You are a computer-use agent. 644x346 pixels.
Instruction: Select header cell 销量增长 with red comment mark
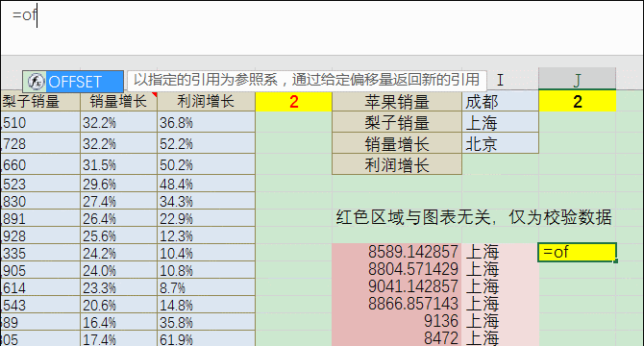click(118, 101)
